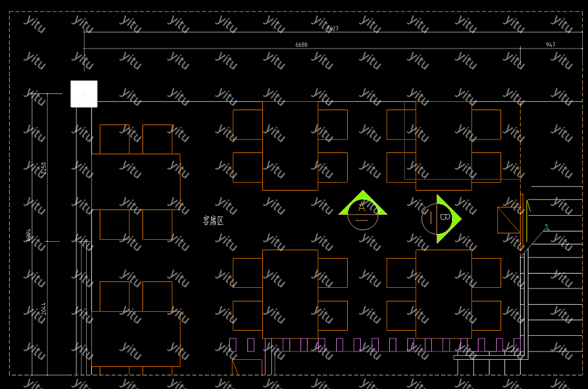588x389 pixels.
Task: Select the upper-right central dining table
Action: pyautogui.click(x=444, y=145)
